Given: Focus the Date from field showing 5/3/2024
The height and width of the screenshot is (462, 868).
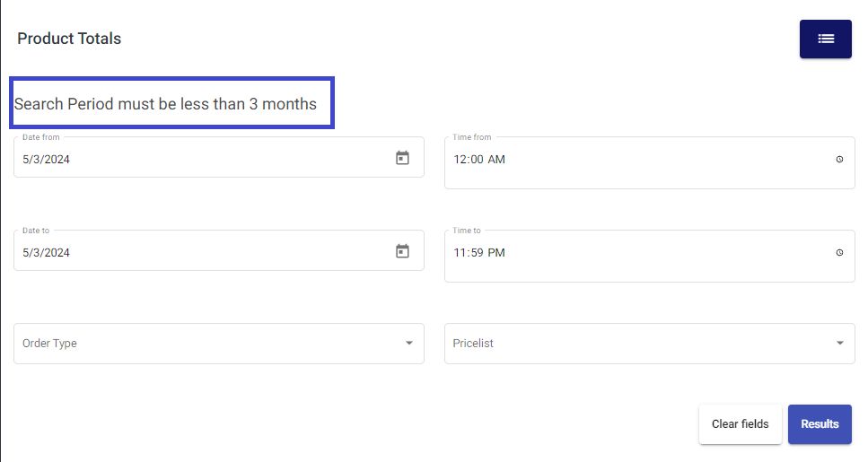Looking at the screenshot, I should (x=180, y=160).
